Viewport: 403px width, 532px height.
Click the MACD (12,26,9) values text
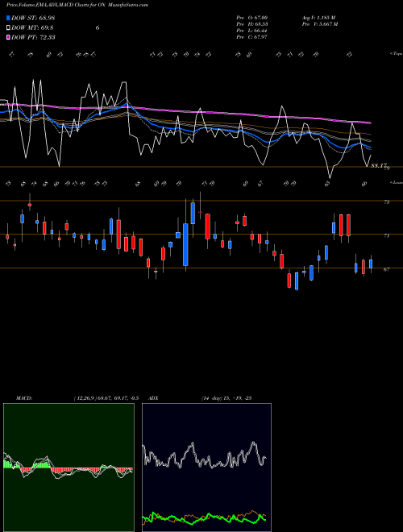(106, 398)
